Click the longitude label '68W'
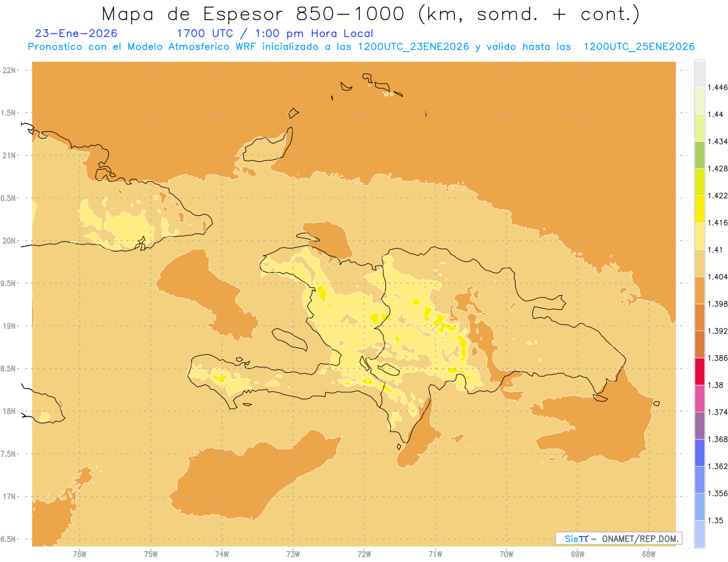This screenshot has height=562, width=728. tap(649, 554)
